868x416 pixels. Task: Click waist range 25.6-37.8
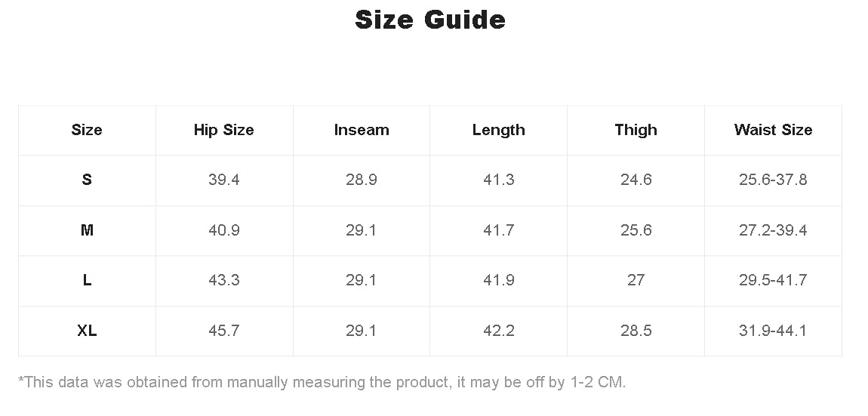[x=773, y=180]
